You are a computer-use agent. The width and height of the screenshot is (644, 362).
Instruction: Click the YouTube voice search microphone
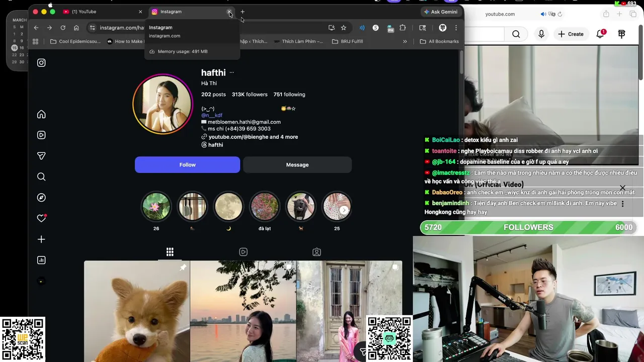(x=541, y=34)
